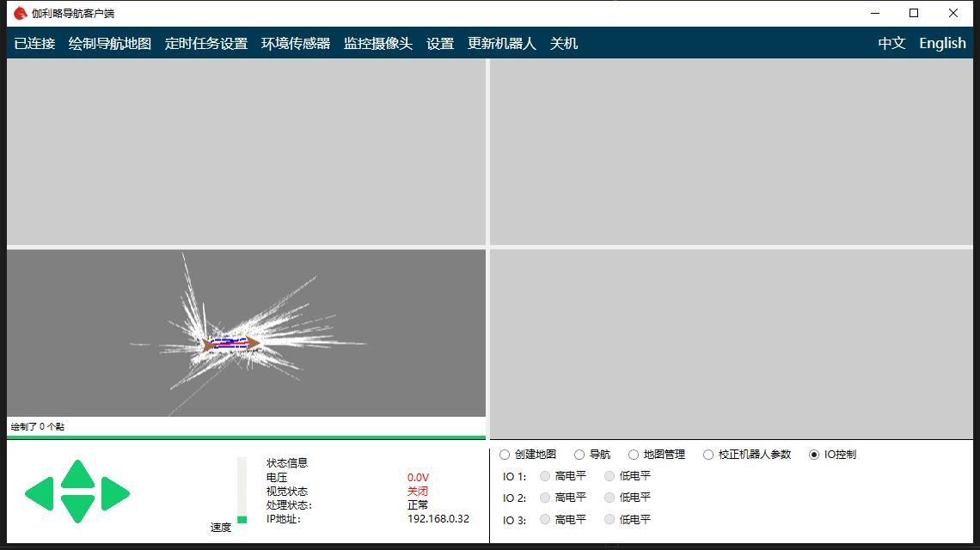This screenshot has height=550, width=980.
Task: Click the top-right empty camera panel
Action: point(731,152)
